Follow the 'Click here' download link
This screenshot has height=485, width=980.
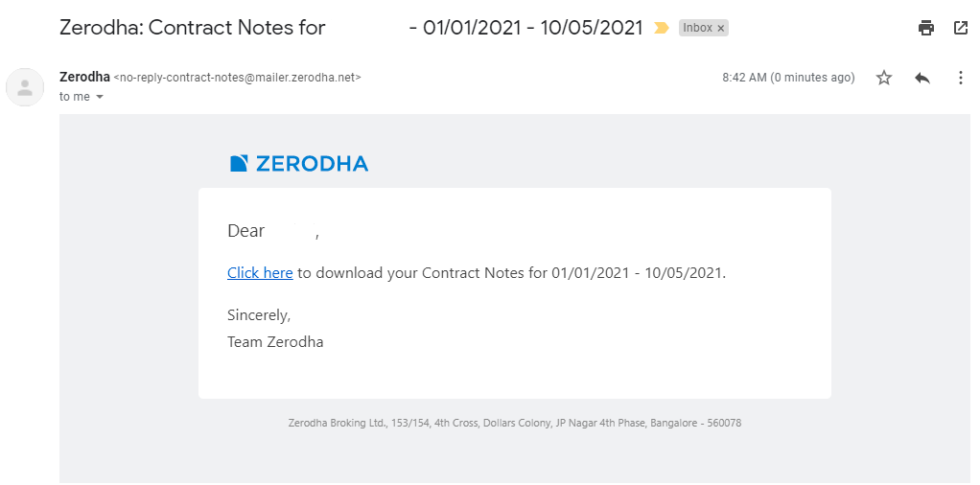coord(260,273)
